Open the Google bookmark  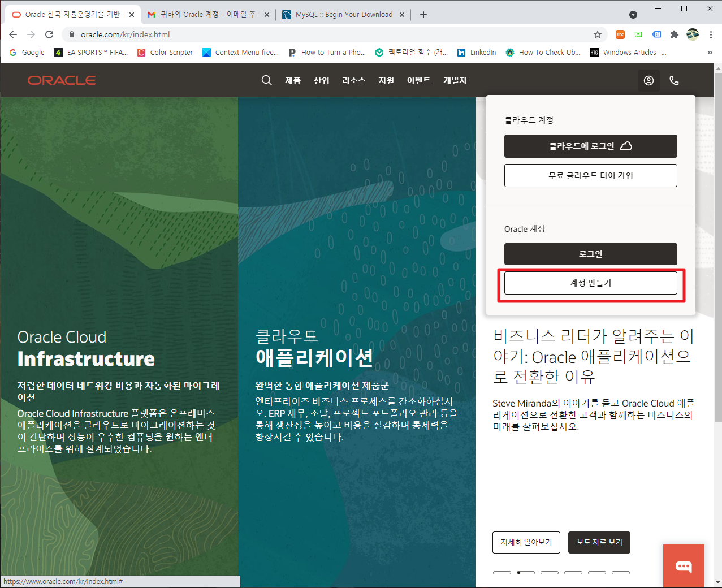(x=27, y=53)
